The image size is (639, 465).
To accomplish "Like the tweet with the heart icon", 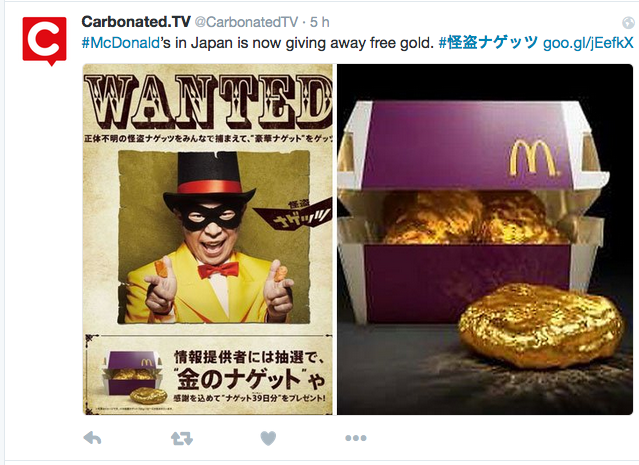I will coord(268,438).
